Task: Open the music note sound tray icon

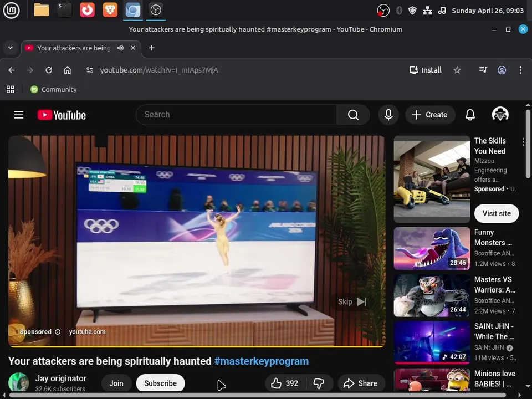Action: click(442, 11)
